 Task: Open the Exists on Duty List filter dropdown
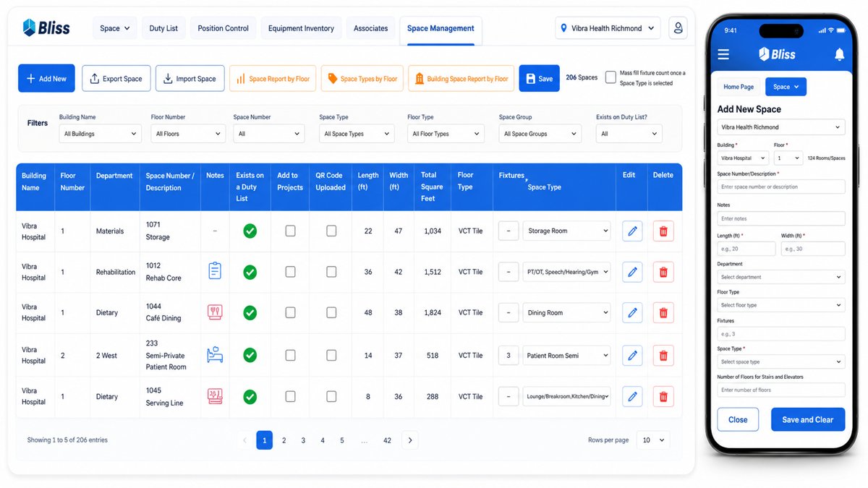coord(629,134)
